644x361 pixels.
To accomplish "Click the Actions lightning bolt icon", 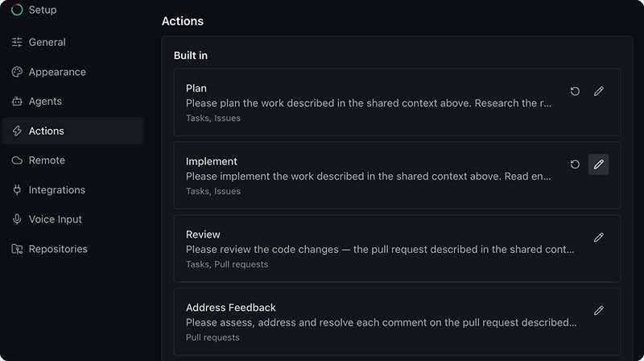I will (x=17, y=131).
